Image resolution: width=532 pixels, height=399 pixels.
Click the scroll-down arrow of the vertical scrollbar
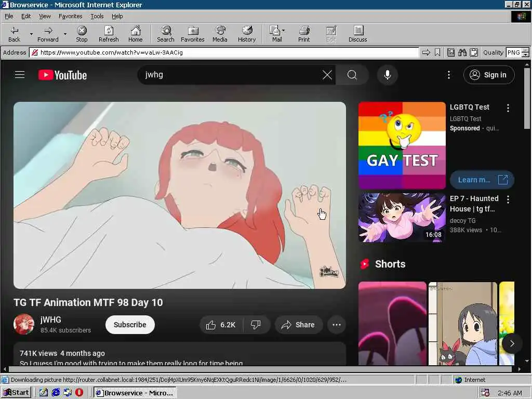click(527, 361)
